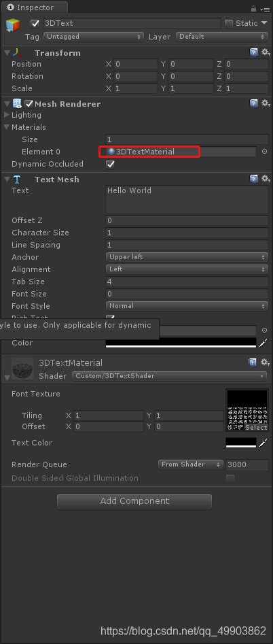Screen dimensions: 273x644
Task: Open the Shader dropdown Custom/3DTextShader
Action: point(169,376)
